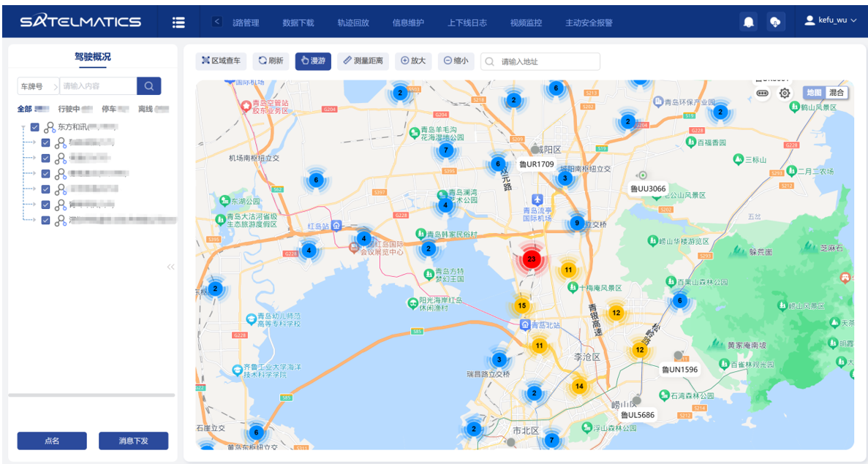Click the grey vehicle marker above 鲁UL5686
The image size is (868, 464).
coord(637,400)
